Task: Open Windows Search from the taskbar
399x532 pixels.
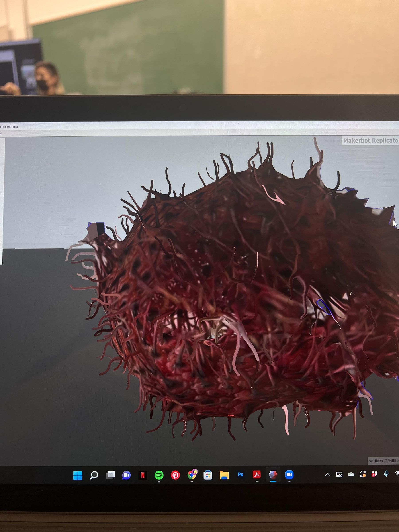Action: click(x=94, y=474)
